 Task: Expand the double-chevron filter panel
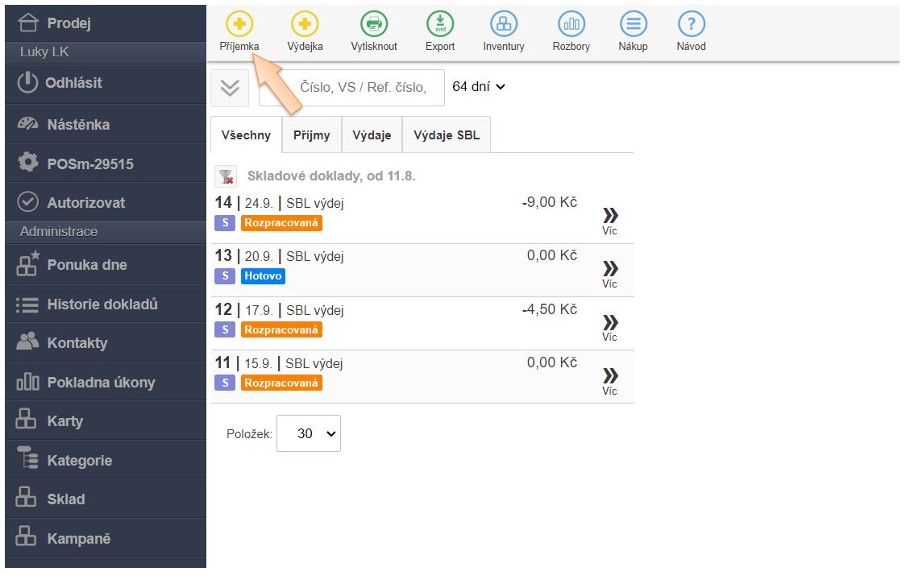(x=230, y=88)
